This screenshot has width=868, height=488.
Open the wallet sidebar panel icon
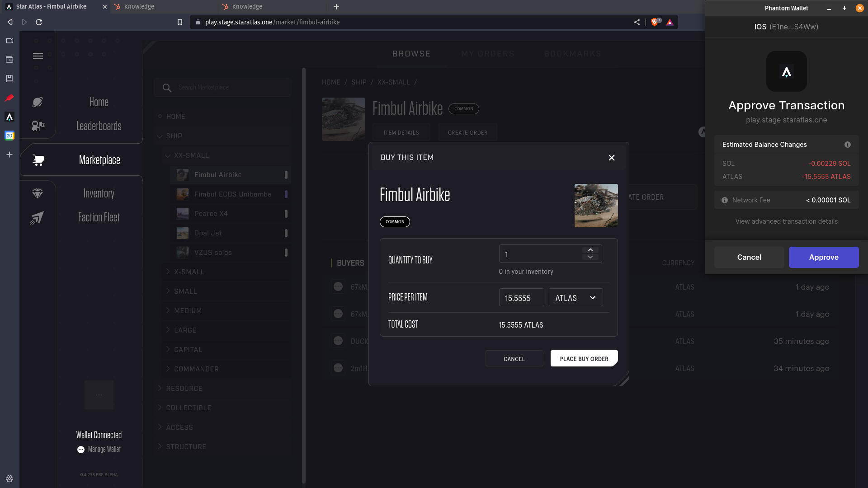(9, 60)
